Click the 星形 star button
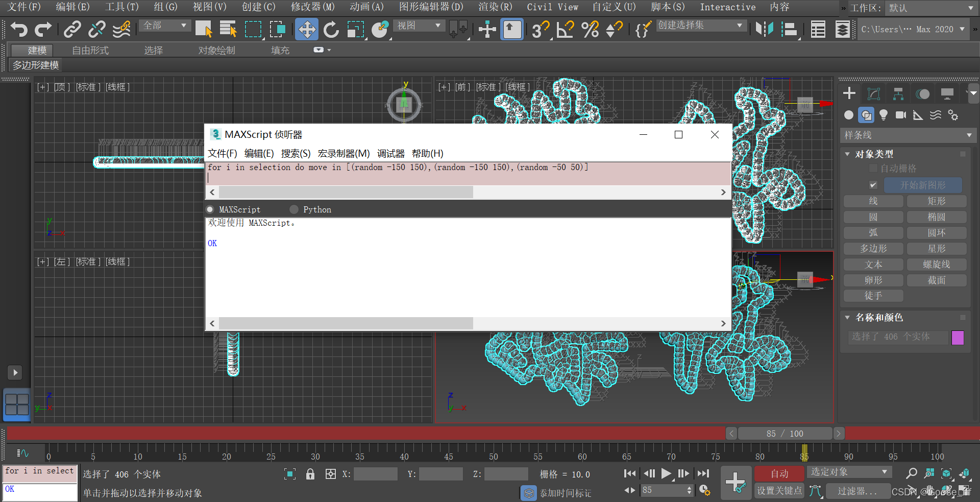The image size is (980, 502). 937,249
